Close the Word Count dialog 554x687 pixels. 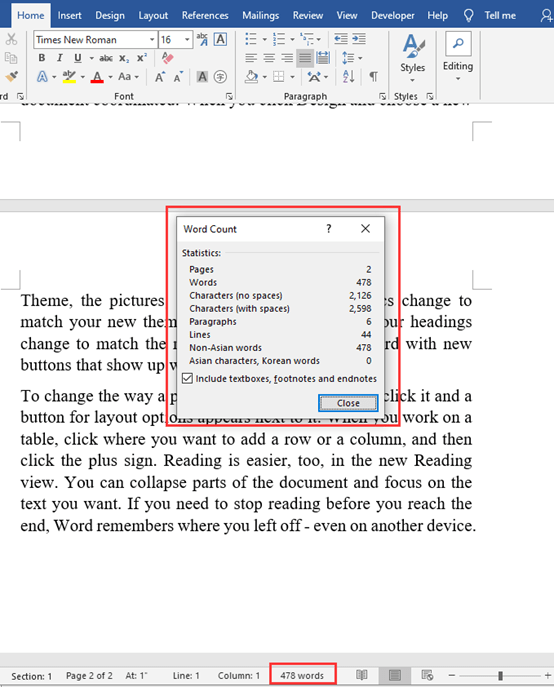pyautogui.click(x=348, y=403)
